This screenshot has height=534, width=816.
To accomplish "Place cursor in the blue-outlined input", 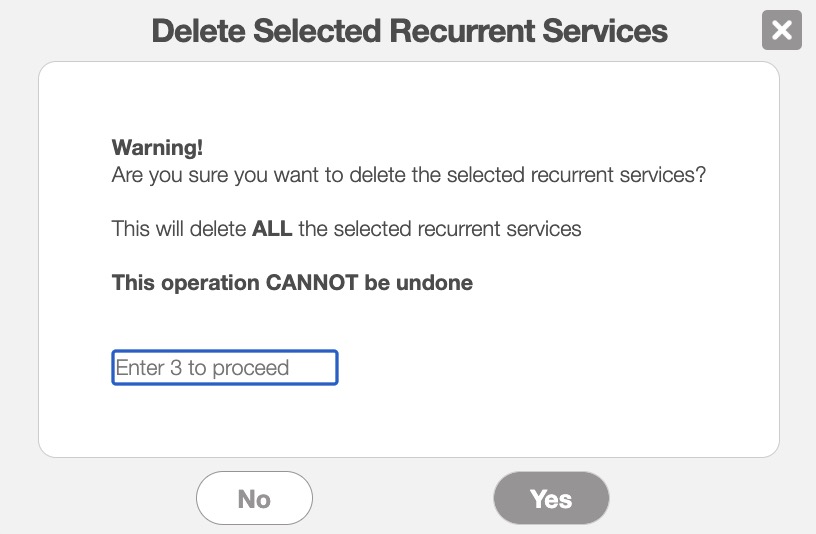I will pyautogui.click(x=225, y=368).
